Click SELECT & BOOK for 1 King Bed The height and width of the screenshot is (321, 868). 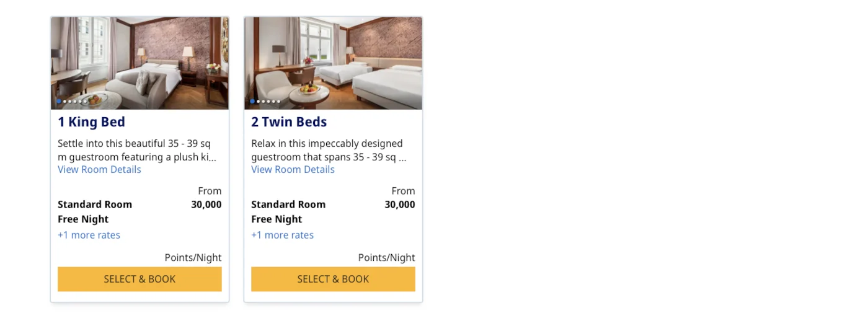pos(139,279)
